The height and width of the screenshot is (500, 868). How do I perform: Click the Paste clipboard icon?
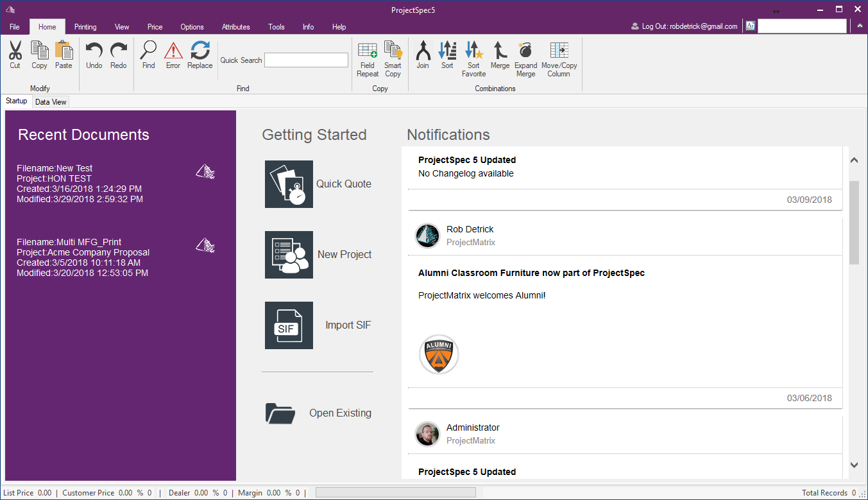64,50
